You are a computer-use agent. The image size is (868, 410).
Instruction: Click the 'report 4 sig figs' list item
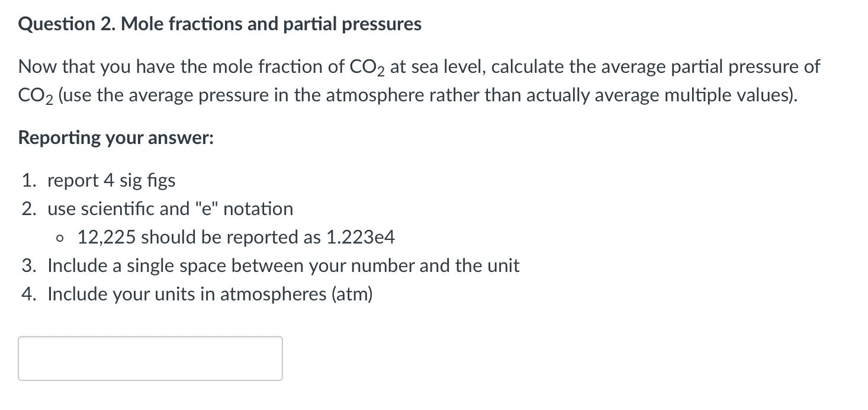(112, 180)
